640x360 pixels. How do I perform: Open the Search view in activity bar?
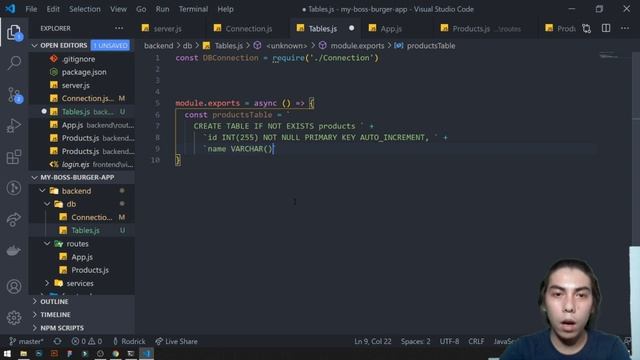14,63
